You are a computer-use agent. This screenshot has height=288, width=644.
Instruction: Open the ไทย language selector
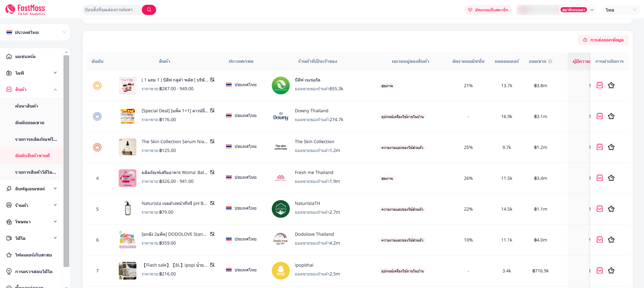pyautogui.click(x=621, y=10)
